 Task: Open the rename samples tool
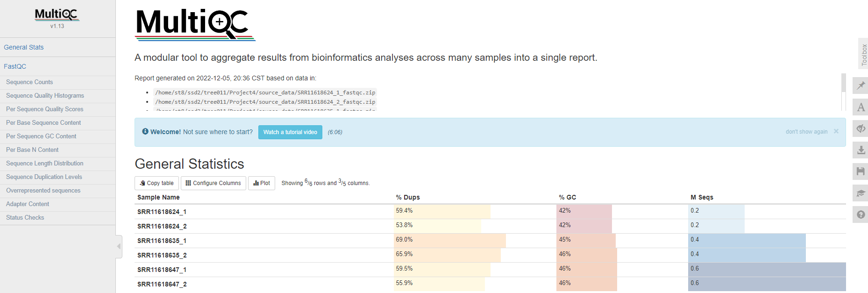[x=861, y=107]
